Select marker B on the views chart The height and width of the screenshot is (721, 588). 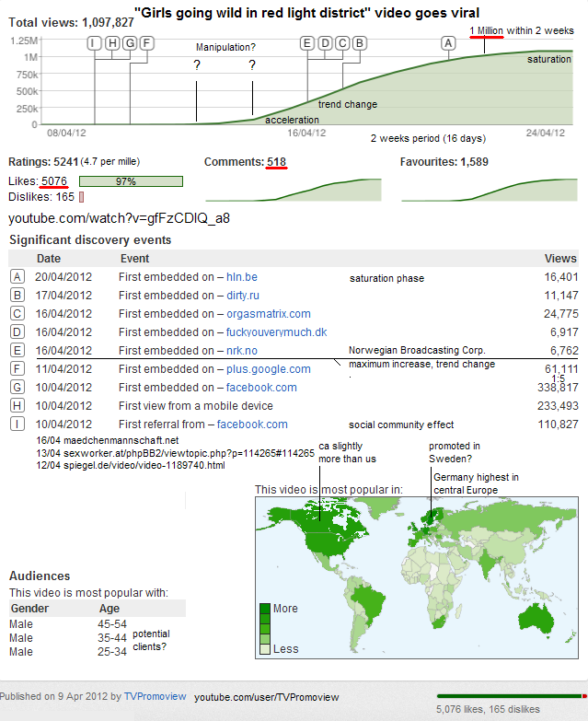(359, 43)
